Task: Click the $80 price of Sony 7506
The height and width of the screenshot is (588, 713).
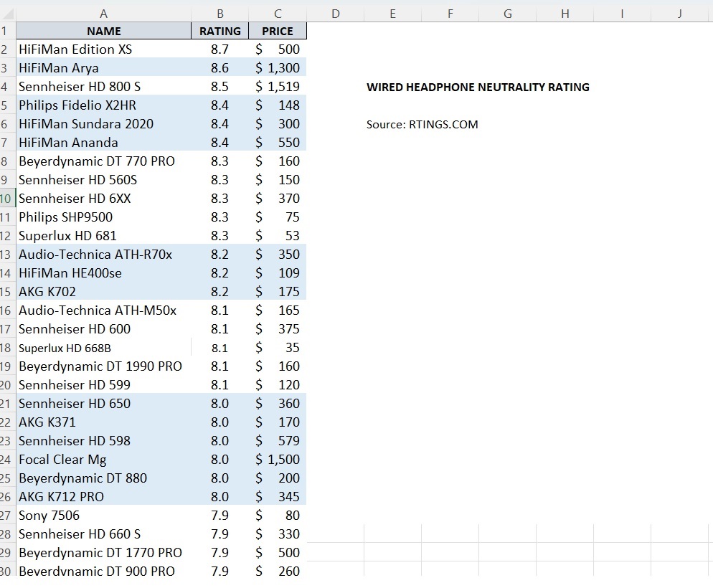Action: (x=278, y=515)
